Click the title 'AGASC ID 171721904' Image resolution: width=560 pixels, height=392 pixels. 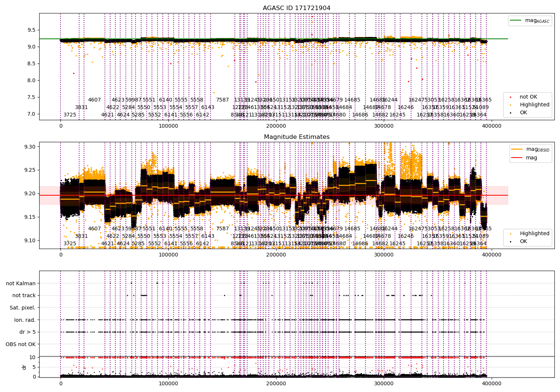point(296,8)
